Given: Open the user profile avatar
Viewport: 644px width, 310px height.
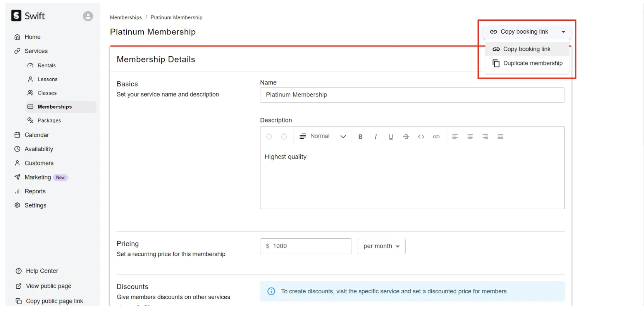Looking at the screenshot, I should coord(88,16).
